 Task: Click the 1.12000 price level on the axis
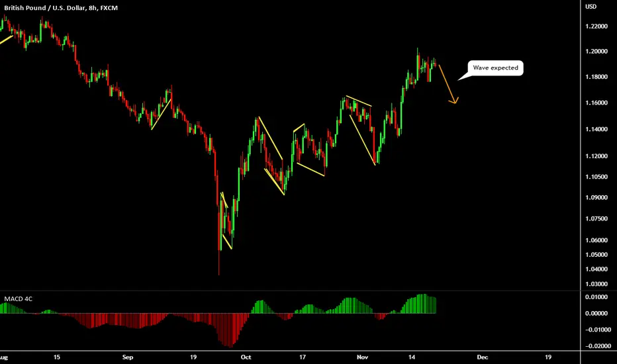[596, 156]
